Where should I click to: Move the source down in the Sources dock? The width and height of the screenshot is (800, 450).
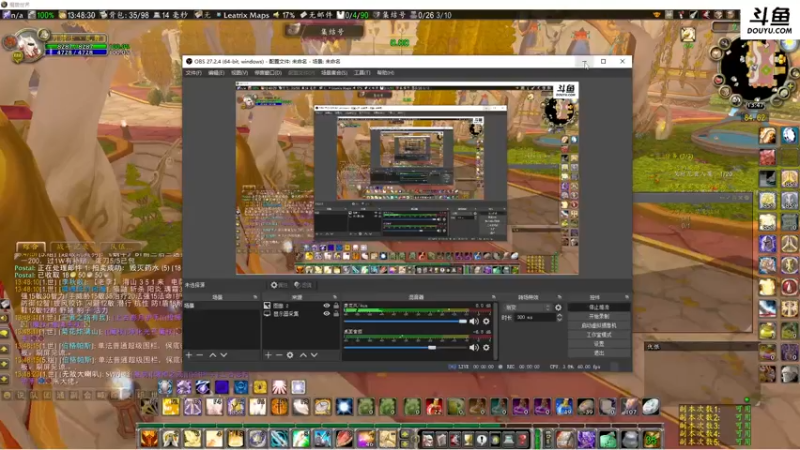314,355
